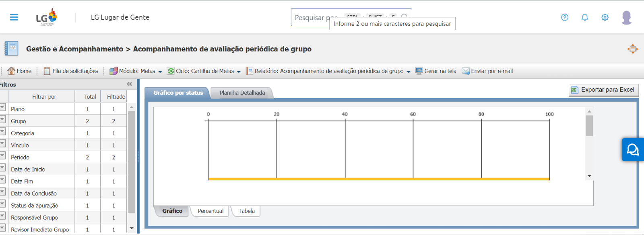Toggle full-screen with the orange arrows icon

point(633,49)
